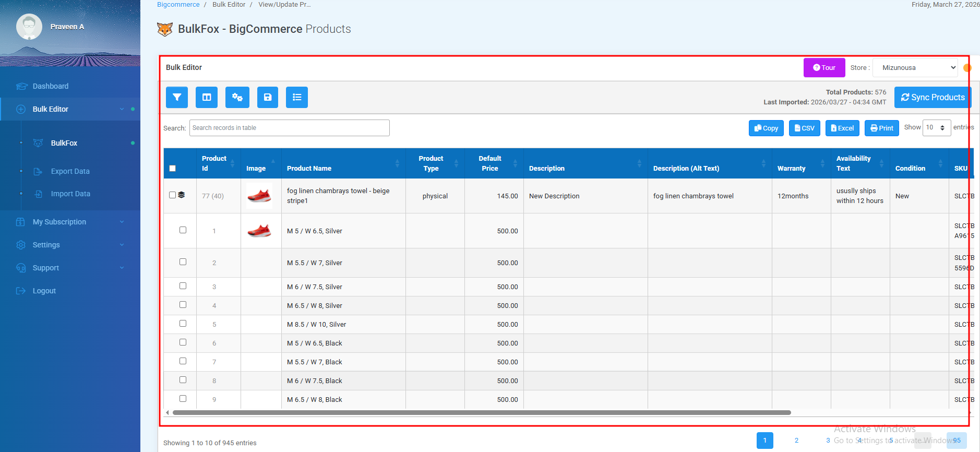Viewport: 980px width, 452px height.
Task: Open the Store dropdown showing Mizunousa
Action: click(x=916, y=68)
